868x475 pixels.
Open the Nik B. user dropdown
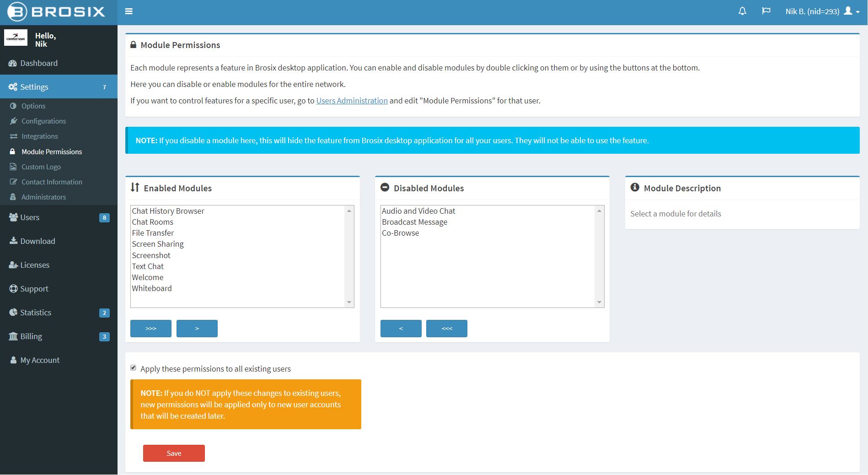822,11
